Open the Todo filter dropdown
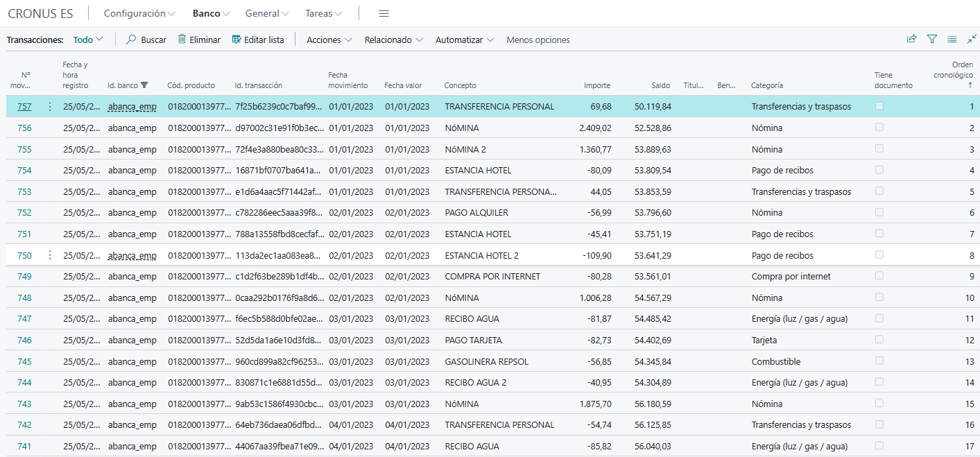980x457 pixels. pyautogui.click(x=85, y=40)
